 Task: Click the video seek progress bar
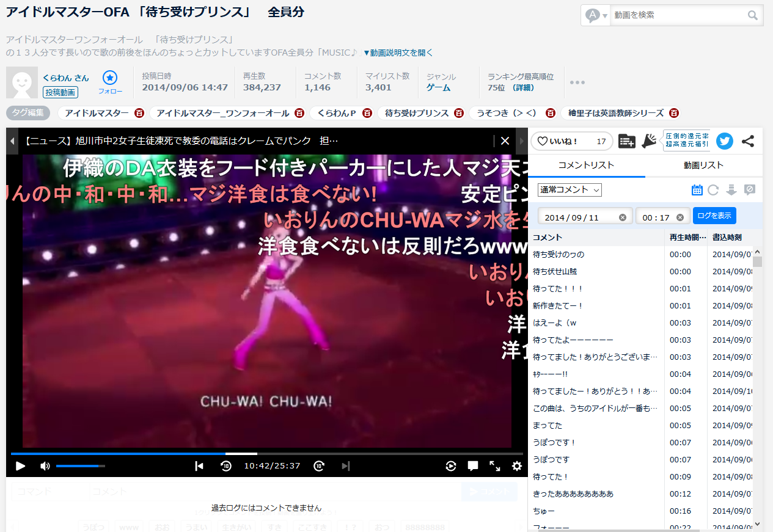[x=367, y=454]
